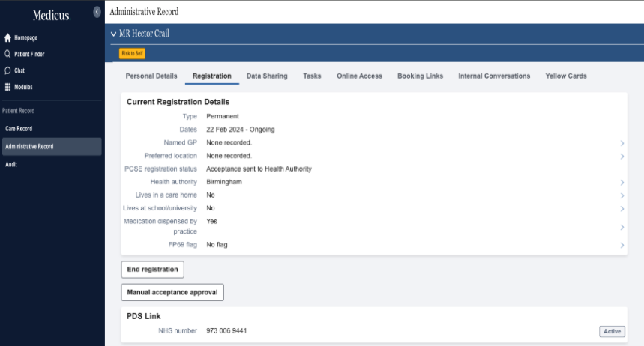Switch to the Personal Details tab

[151, 76]
